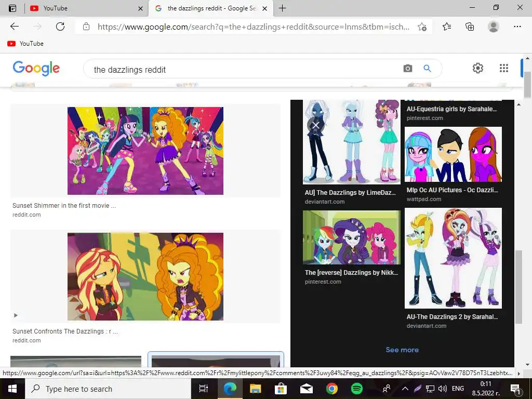This screenshot has width=532, height=399.
Task: Open network status tray icon
Action: 430,389
